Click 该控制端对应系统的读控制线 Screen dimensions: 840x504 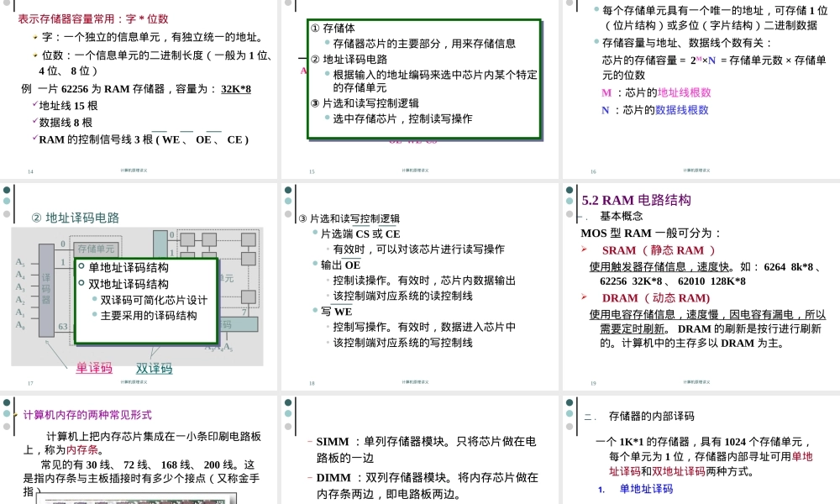[402, 297]
